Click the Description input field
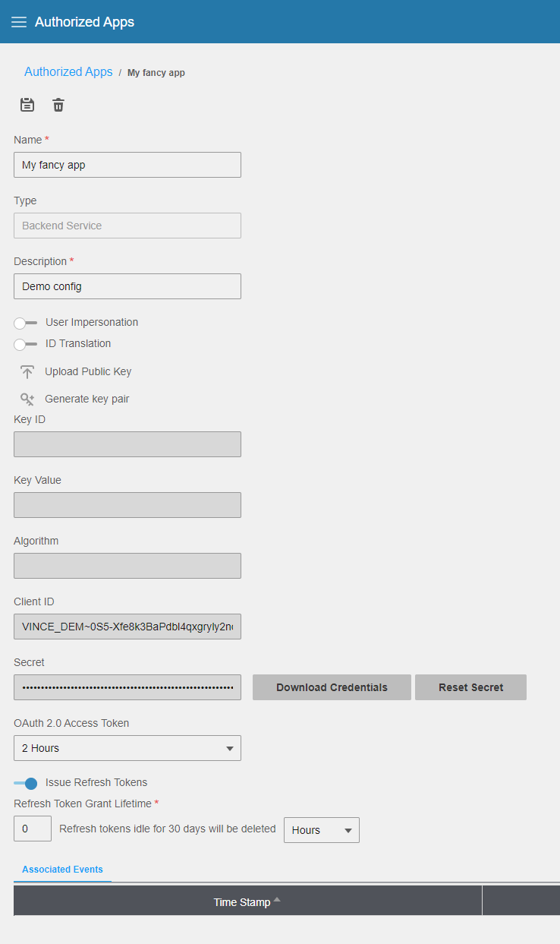 127,286
